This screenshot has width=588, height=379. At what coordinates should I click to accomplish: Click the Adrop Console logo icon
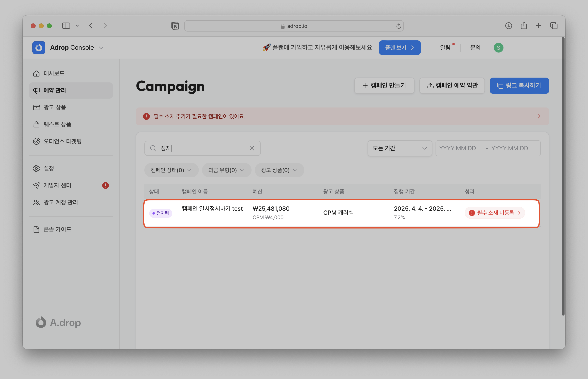(x=39, y=47)
